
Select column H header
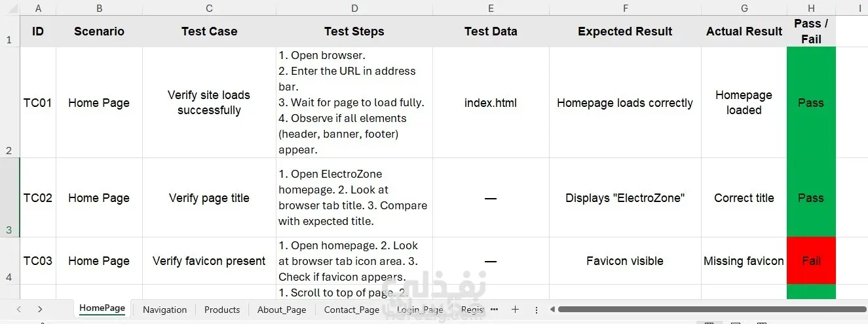point(811,9)
